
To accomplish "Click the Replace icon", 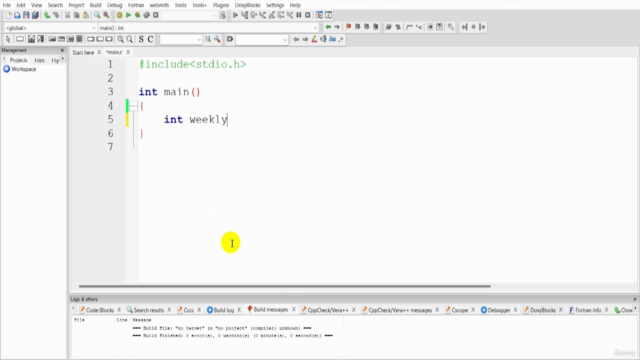I will (x=106, y=15).
